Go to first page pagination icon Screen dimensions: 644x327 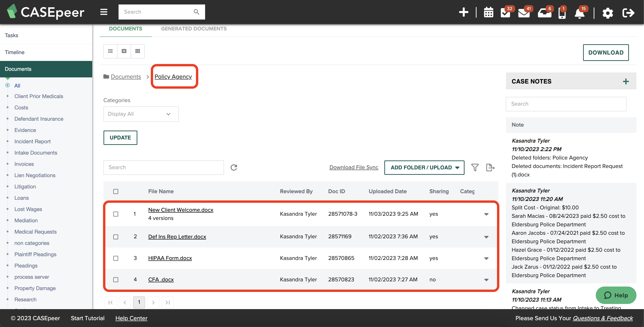(110, 302)
